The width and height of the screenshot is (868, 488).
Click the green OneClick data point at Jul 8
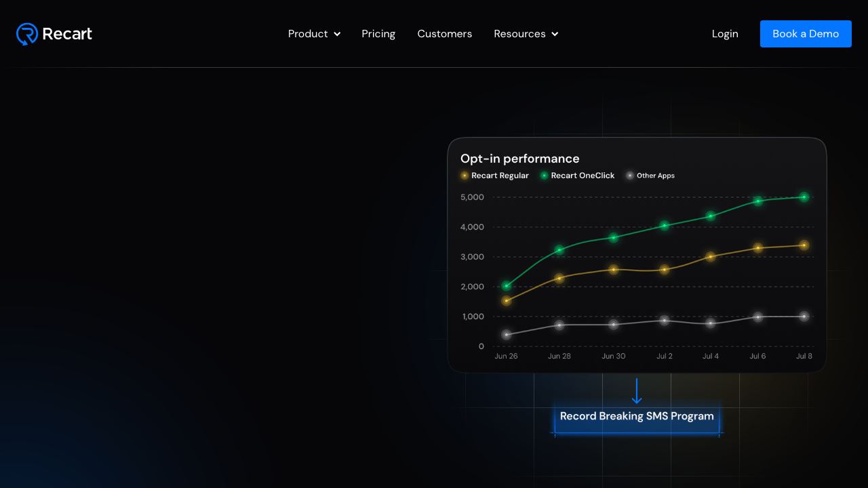click(804, 197)
